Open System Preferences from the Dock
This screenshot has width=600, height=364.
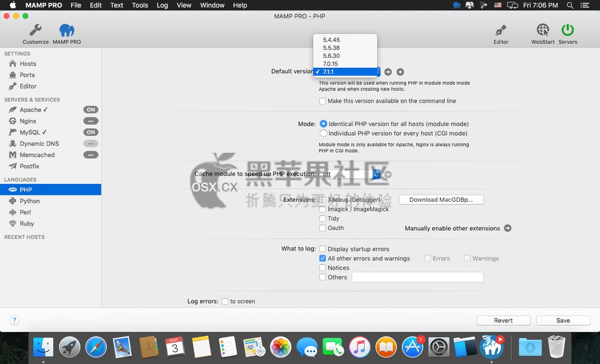point(438,347)
